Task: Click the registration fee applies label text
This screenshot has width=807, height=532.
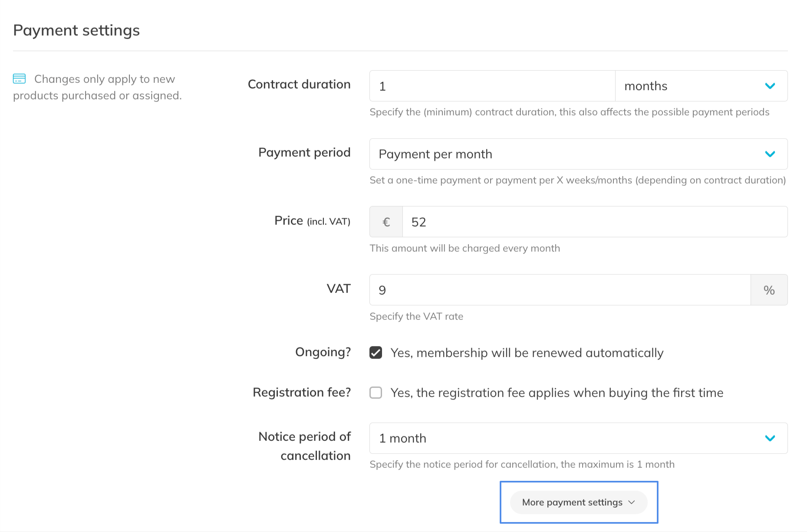Action: [x=557, y=393]
